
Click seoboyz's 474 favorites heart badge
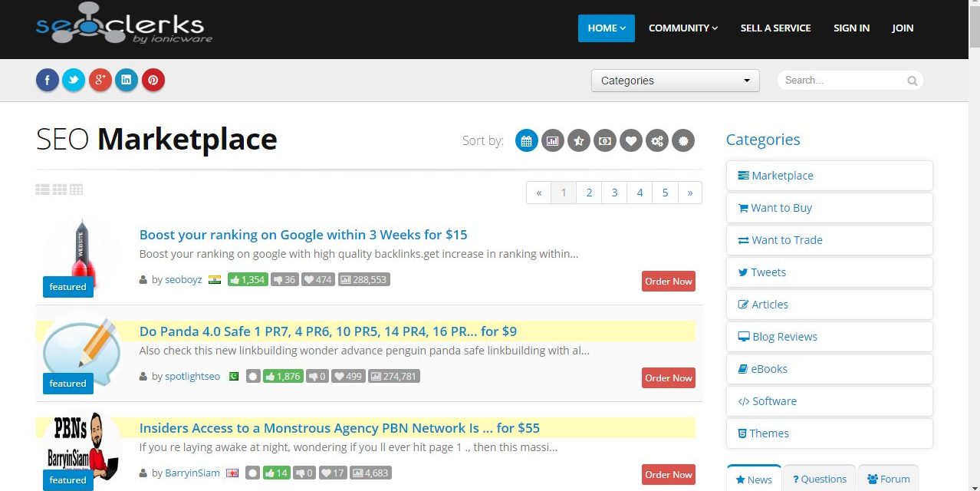pos(318,280)
